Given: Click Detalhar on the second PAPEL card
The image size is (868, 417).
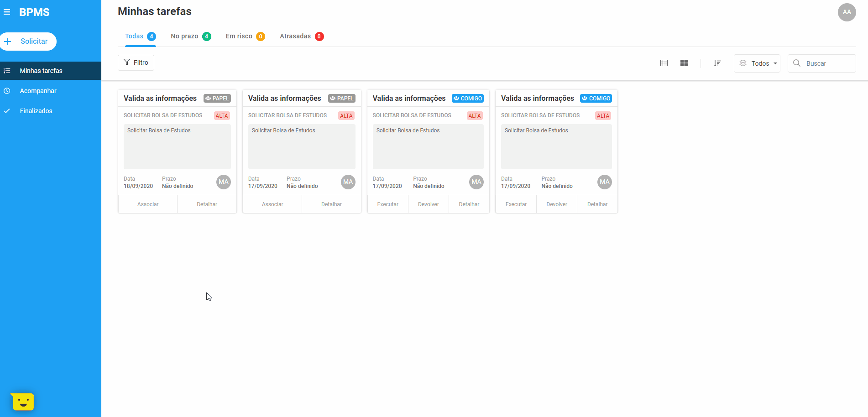Looking at the screenshot, I should (331, 204).
